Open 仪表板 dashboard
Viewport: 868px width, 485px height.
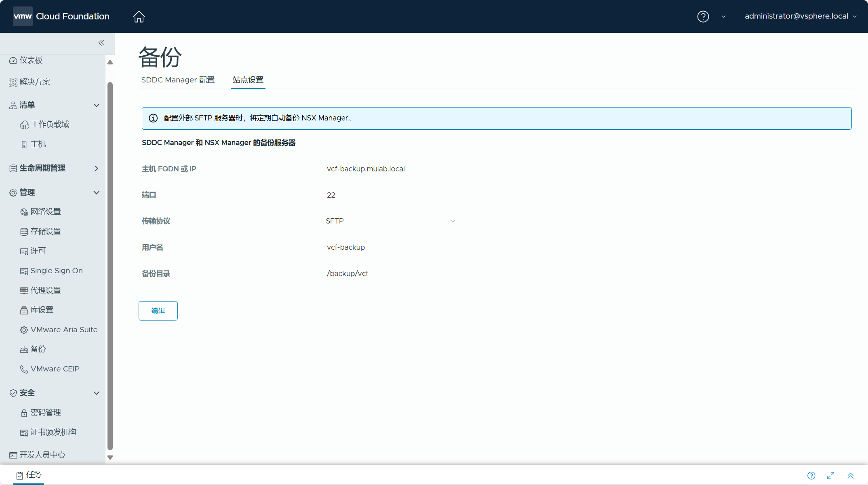pyautogui.click(x=31, y=60)
